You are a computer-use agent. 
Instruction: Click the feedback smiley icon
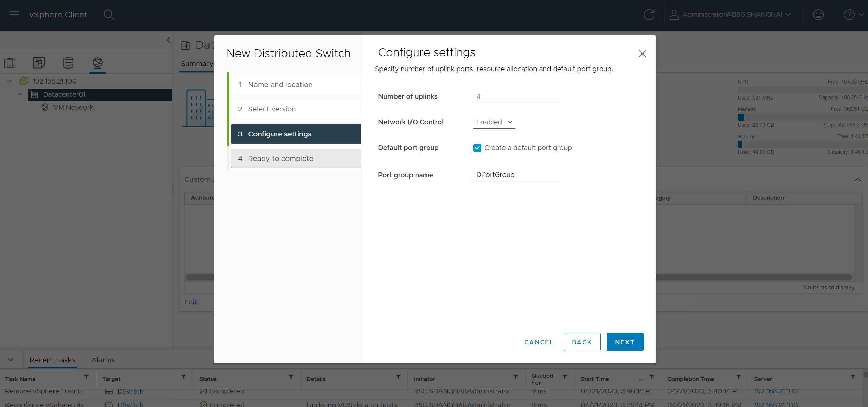tap(818, 15)
